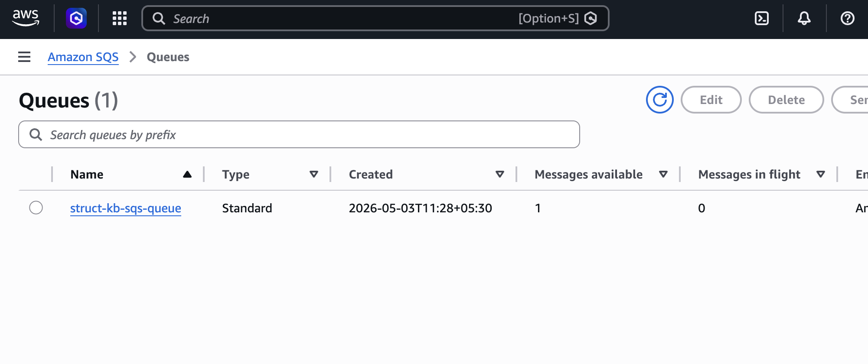Viewport: 868px width, 364px height.
Task: Click the Delete button
Action: click(786, 100)
